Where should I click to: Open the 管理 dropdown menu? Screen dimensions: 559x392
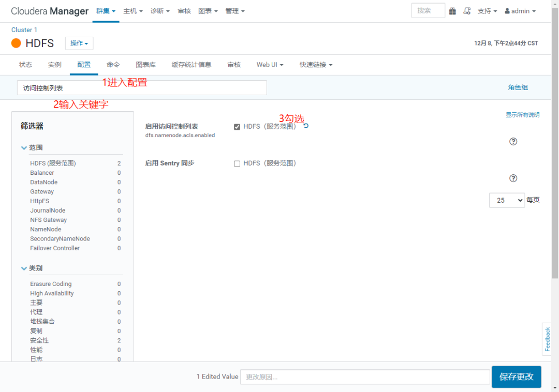[x=235, y=11]
